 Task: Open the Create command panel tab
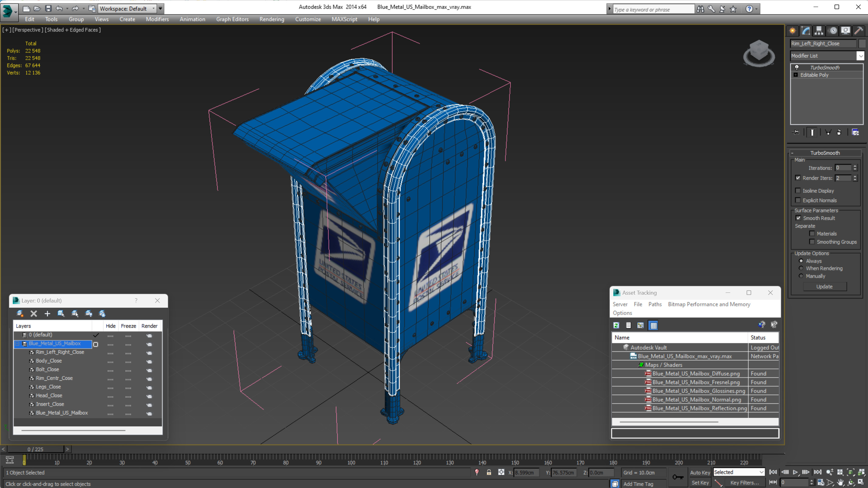click(x=793, y=31)
